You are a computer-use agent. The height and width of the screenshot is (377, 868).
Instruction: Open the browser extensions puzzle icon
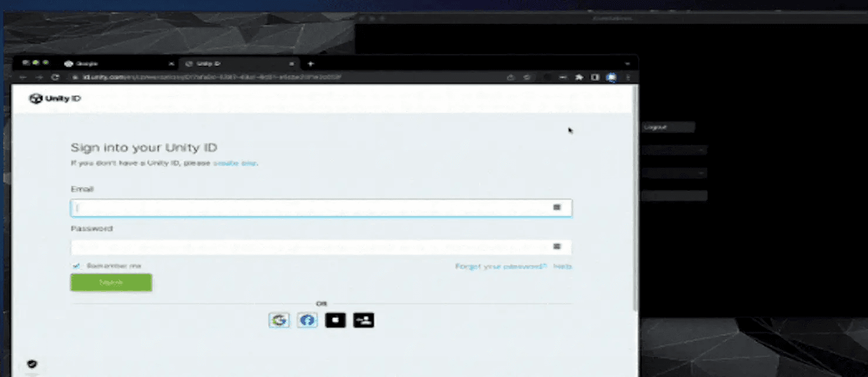coord(579,77)
